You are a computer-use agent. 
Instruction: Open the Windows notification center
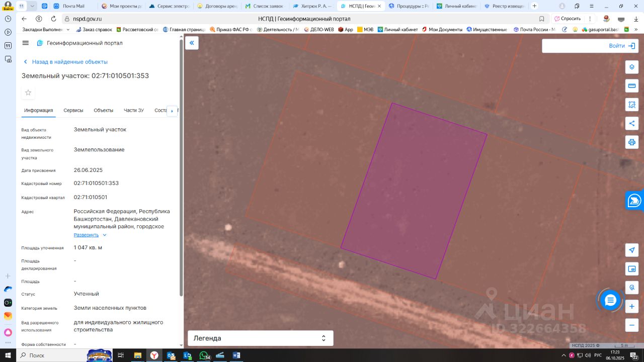[x=635, y=356]
